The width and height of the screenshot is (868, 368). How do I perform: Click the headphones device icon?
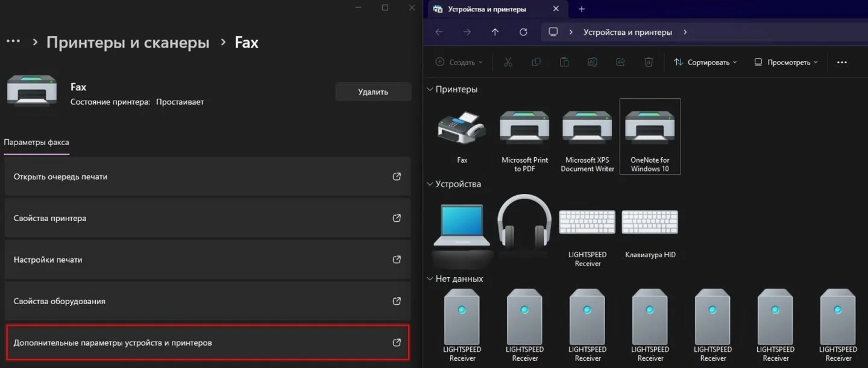(x=524, y=223)
